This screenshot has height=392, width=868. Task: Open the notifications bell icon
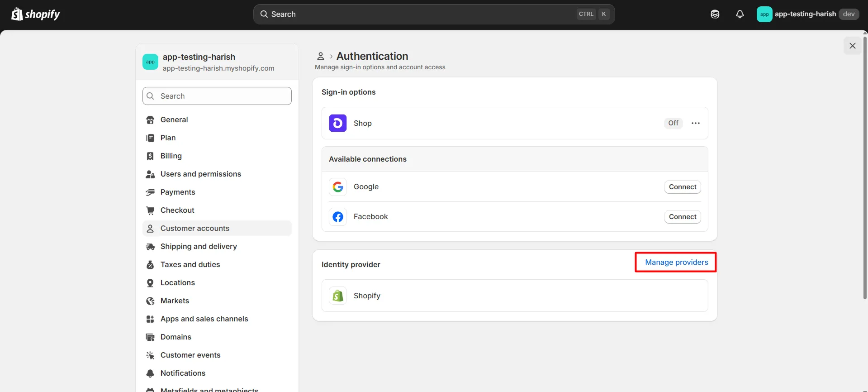tap(740, 14)
